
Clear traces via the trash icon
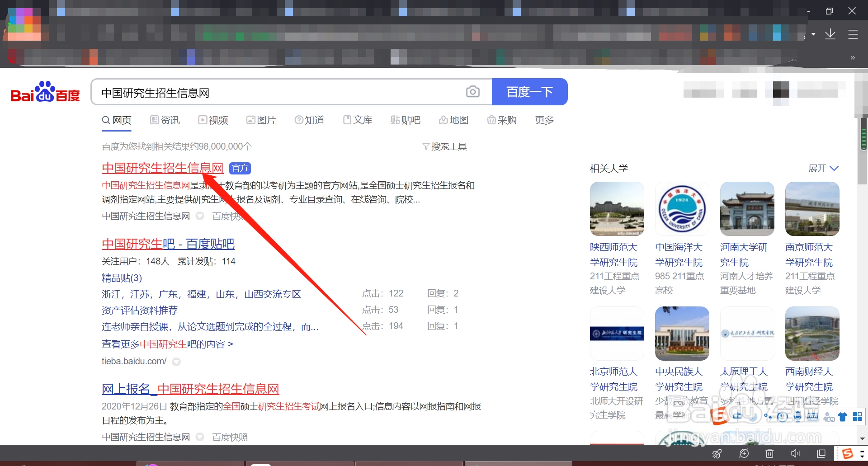coord(769,453)
